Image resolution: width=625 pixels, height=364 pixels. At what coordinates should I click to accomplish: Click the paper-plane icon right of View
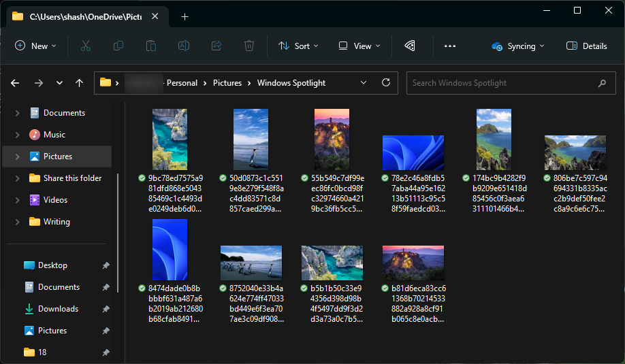(410, 46)
